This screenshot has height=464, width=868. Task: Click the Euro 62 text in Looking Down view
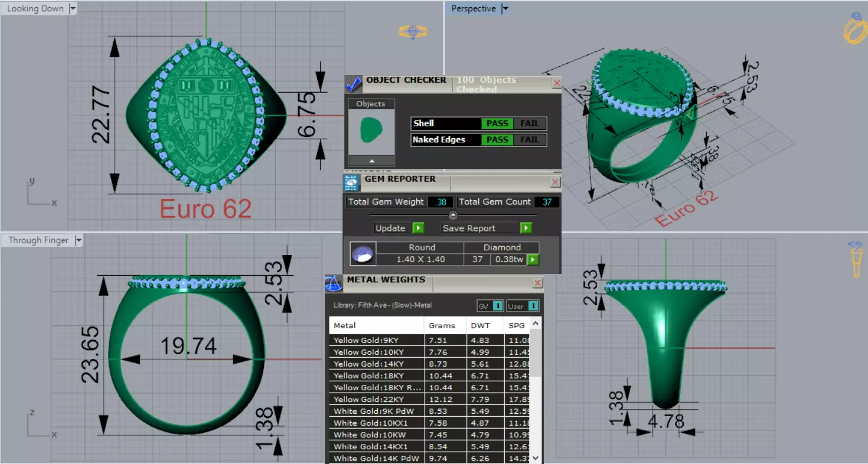(x=206, y=208)
